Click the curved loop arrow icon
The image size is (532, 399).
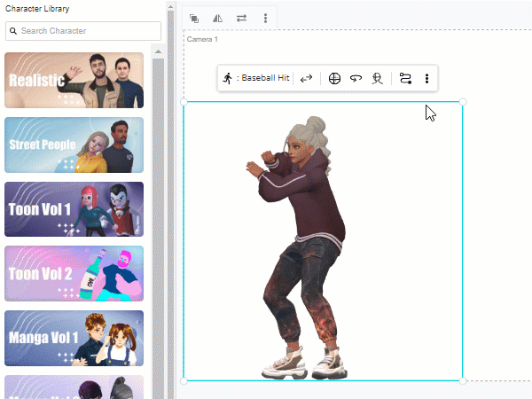coord(356,78)
